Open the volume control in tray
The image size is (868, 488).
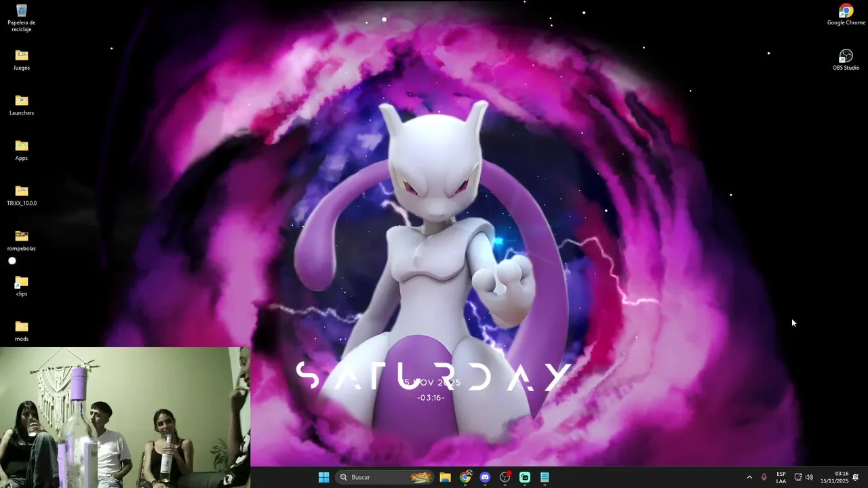(809, 477)
